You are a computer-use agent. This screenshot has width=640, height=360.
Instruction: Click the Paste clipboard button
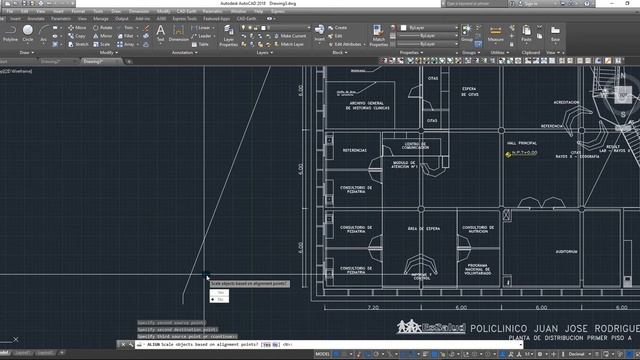[x=527, y=33]
